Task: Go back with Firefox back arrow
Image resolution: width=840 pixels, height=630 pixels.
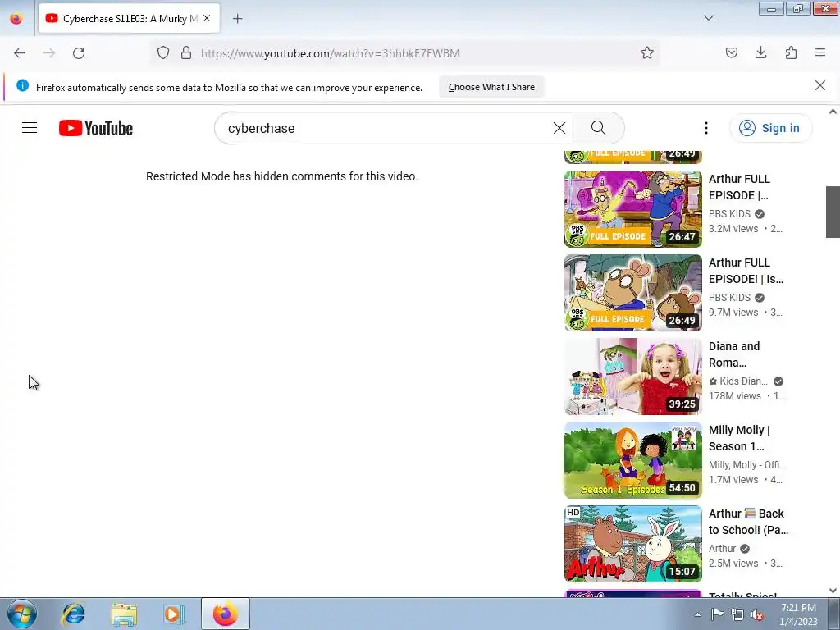Action: click(20, 53)
